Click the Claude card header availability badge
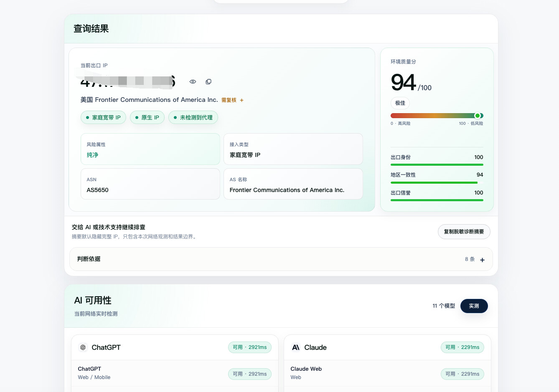The image size is (559, 392). pos(462,347)
